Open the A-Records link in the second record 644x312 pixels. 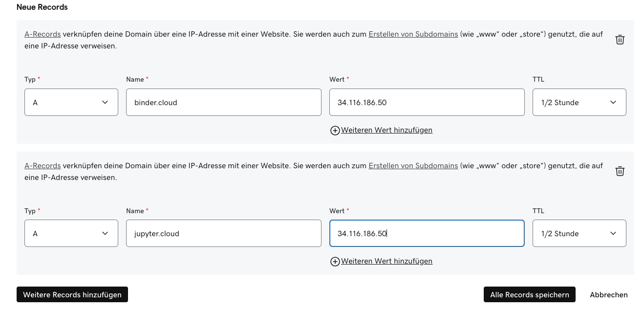tap(43, 166)
